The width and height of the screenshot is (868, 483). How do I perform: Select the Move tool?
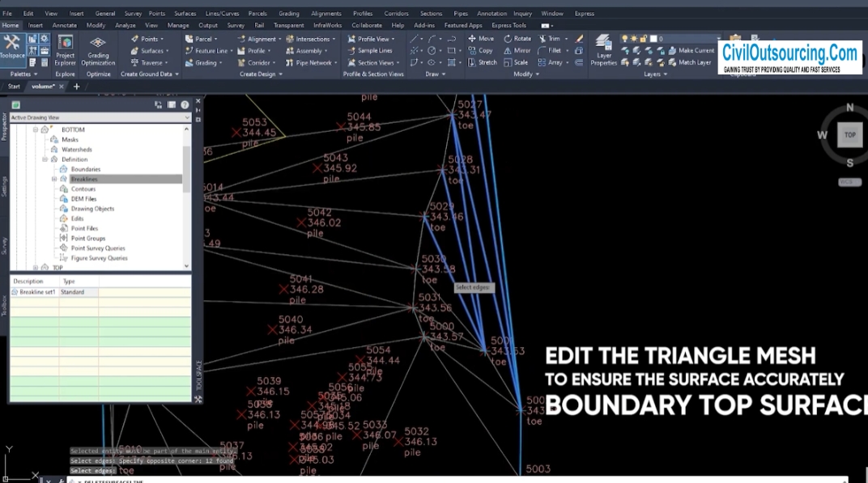tap(481, 39)
